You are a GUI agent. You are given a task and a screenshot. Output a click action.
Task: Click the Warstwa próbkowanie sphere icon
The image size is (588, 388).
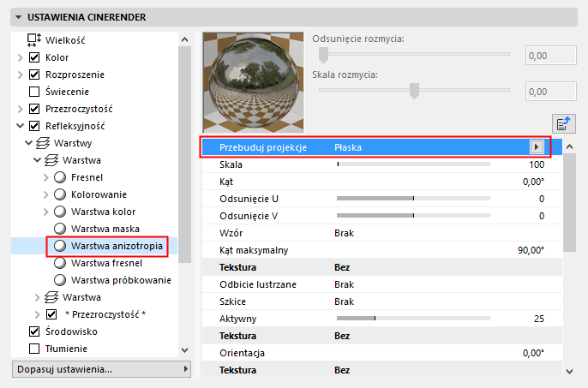coord(60,280)
